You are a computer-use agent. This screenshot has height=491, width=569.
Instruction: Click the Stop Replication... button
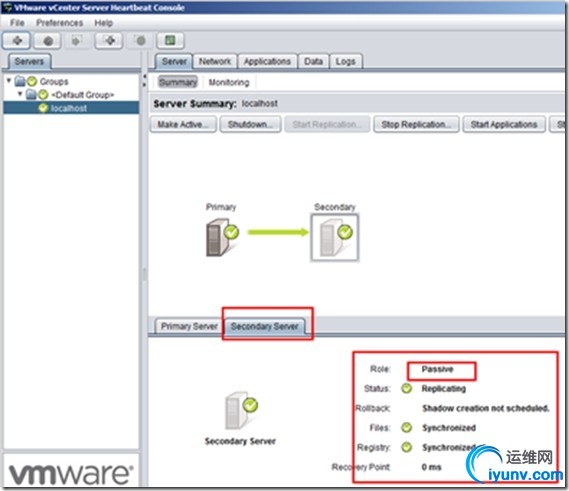tap(416, 124)
